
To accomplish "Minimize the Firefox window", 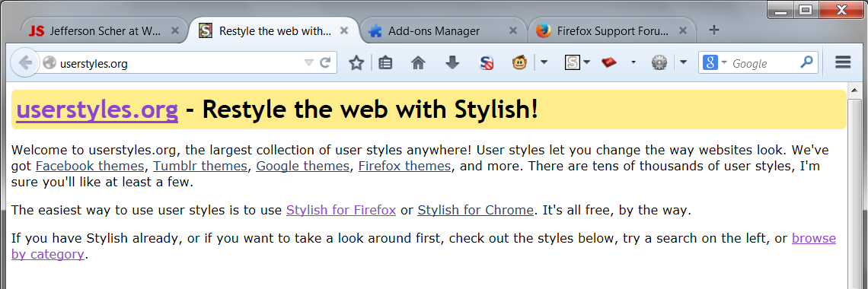I will (x=781, y=10).
